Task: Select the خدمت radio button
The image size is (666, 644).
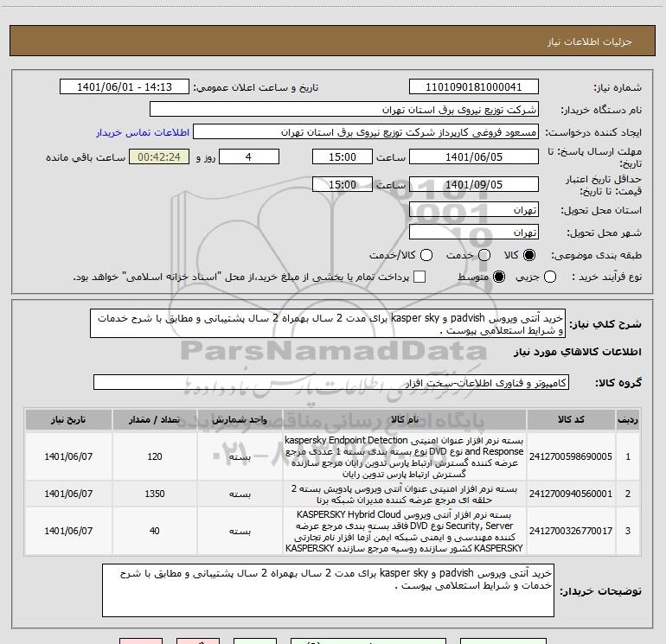Action: (x=484, y=255)
